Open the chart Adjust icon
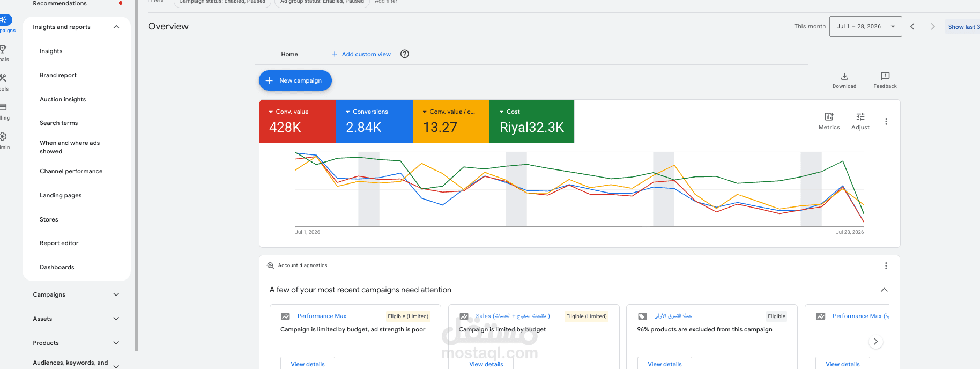 point(860,116)
